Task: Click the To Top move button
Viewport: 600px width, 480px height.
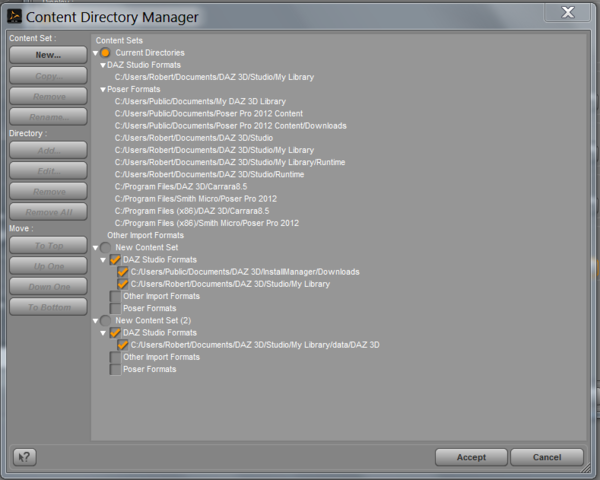Action: [x=48, y=245]
